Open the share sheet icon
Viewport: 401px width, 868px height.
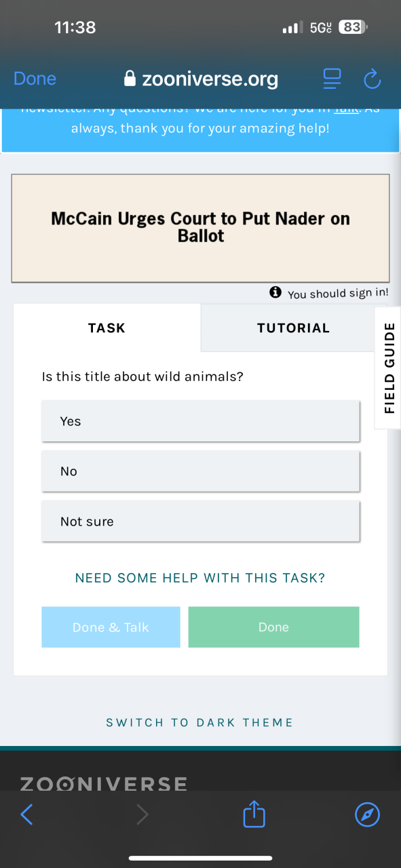(x=254, y=814)
